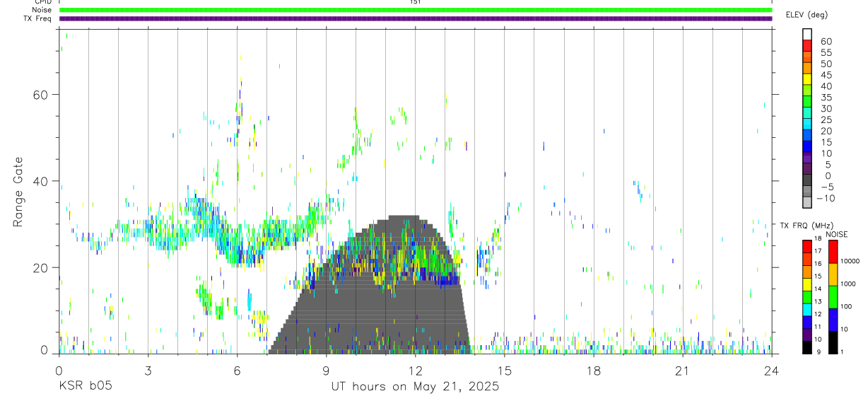This screenshot has width=868, height=401.
Task: Click the "KSR b05" radar beam label
Action: pos(85,386)
